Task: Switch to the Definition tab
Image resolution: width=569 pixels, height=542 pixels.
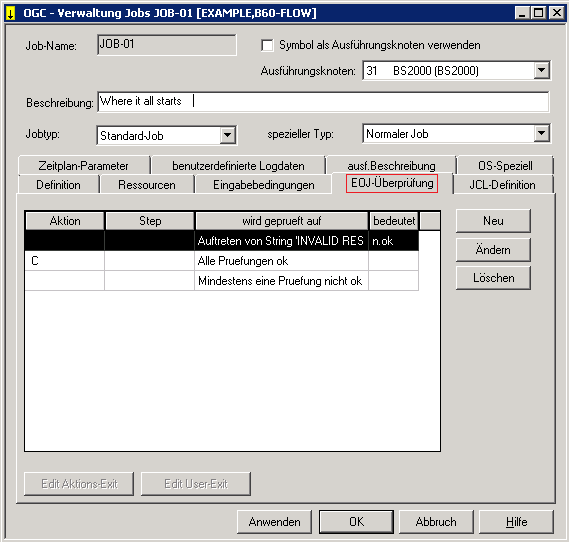Action: (58, 185)
